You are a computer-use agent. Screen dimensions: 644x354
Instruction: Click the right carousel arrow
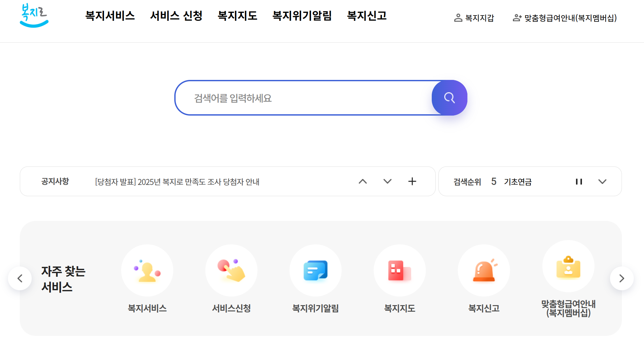622,278
